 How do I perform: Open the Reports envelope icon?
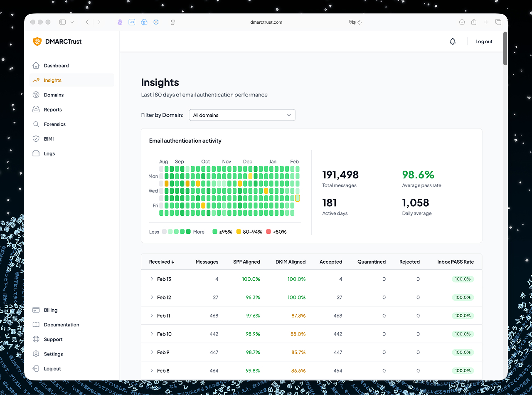(x=37, y=109)
